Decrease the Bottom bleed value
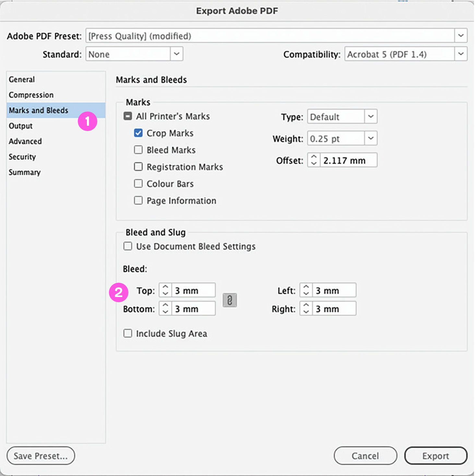 [x=165, y=311]
